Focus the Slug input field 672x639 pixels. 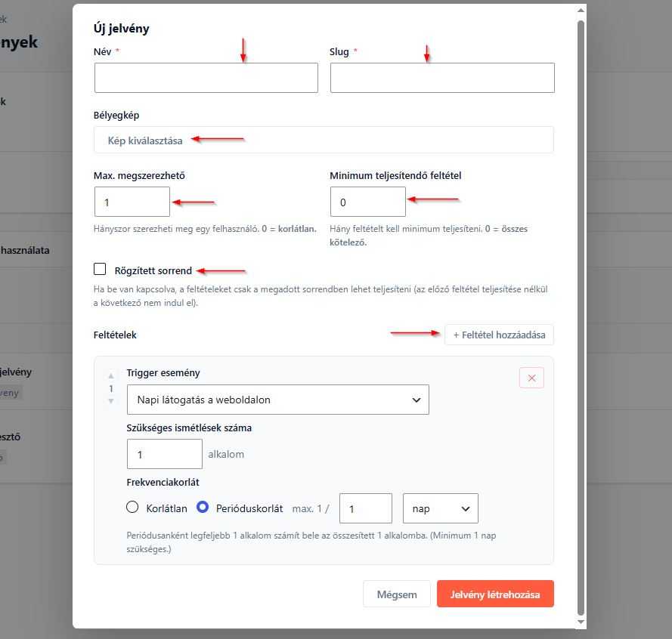pos(442,78)
